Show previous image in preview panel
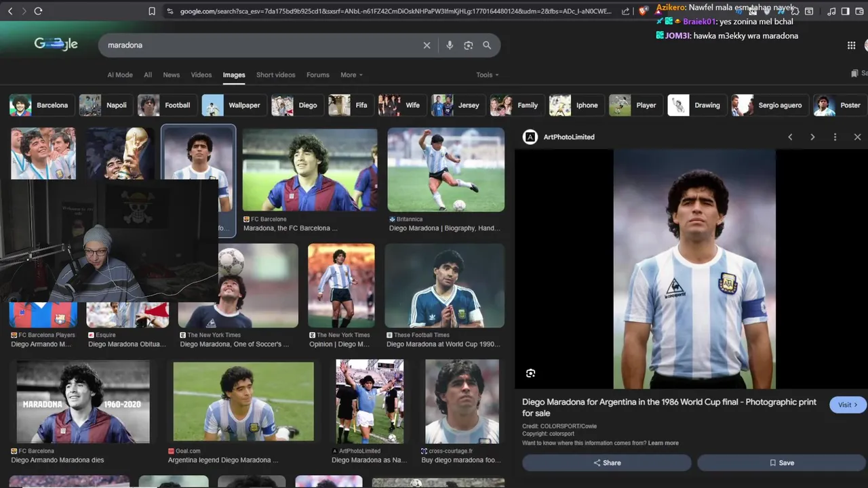 [x=790, y=137]
